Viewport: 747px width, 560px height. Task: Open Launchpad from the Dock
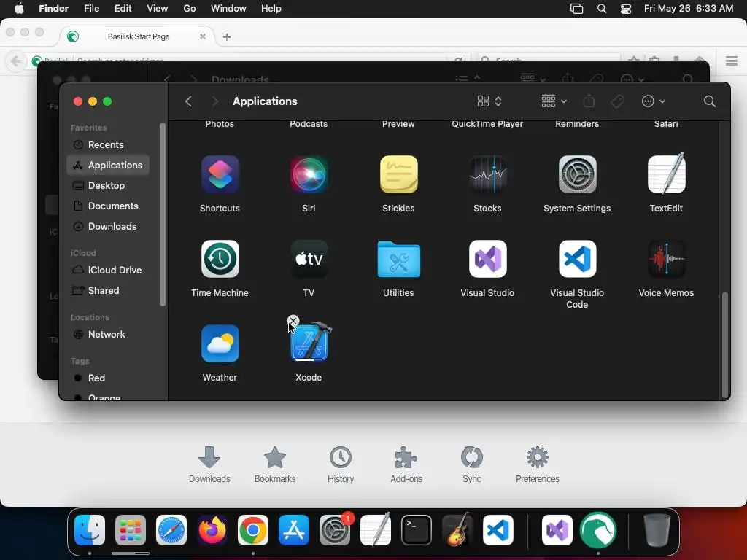tap(130, 530)
